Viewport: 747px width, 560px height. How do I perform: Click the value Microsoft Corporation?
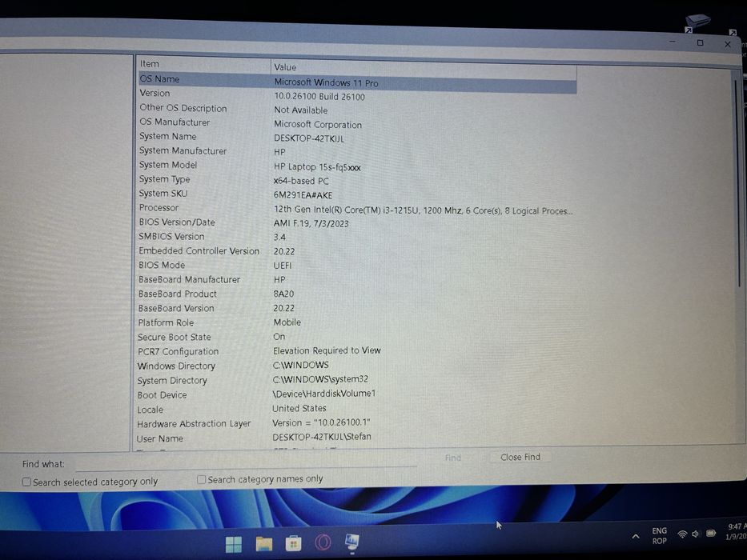pos(318,124)
